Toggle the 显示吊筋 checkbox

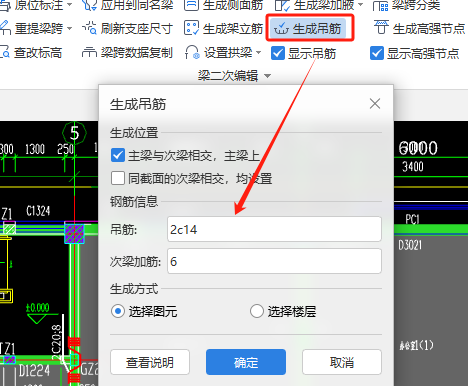pos(278,53)
